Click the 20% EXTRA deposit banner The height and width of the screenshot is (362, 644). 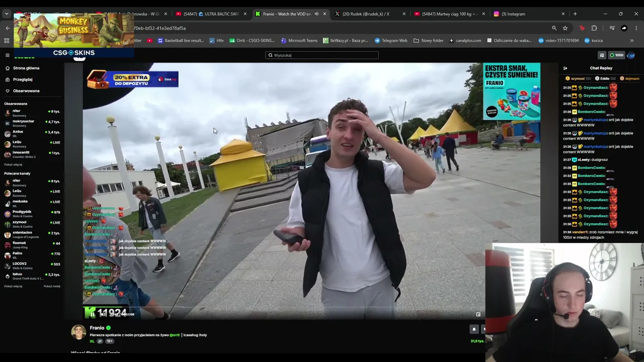pyautogui.click(x=132, y=79)
